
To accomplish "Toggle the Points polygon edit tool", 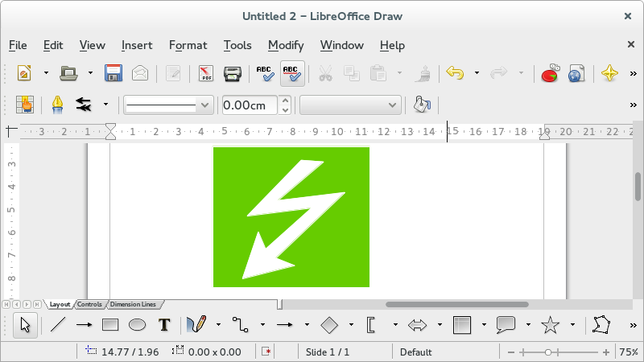I will click(601, 325).
